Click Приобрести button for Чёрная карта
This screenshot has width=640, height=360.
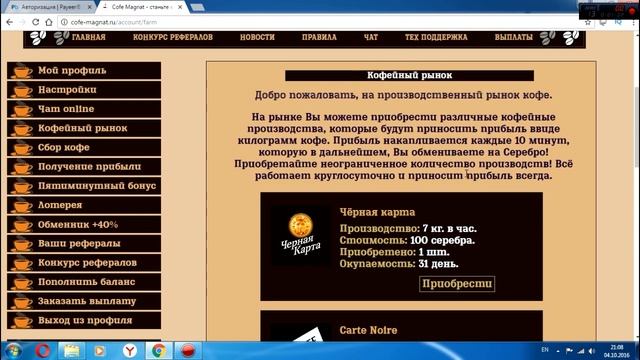coord(457,284)
